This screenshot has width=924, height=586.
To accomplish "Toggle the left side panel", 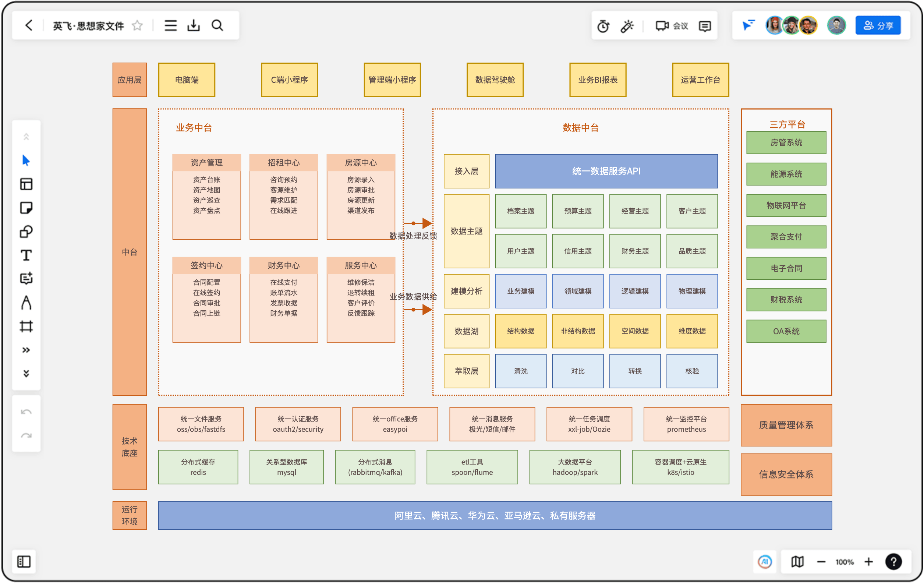I will pyautogui.click(x=24, y=562).
